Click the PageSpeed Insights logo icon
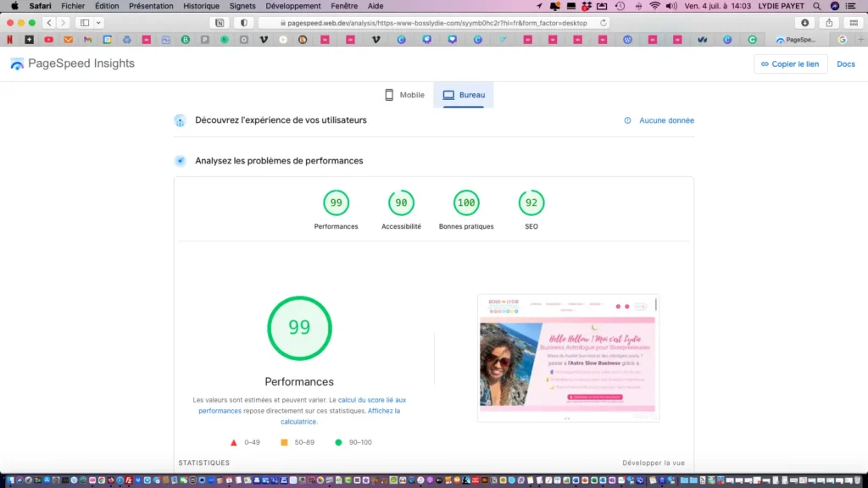Screen dimensions: 868x488 pos(17,64)
